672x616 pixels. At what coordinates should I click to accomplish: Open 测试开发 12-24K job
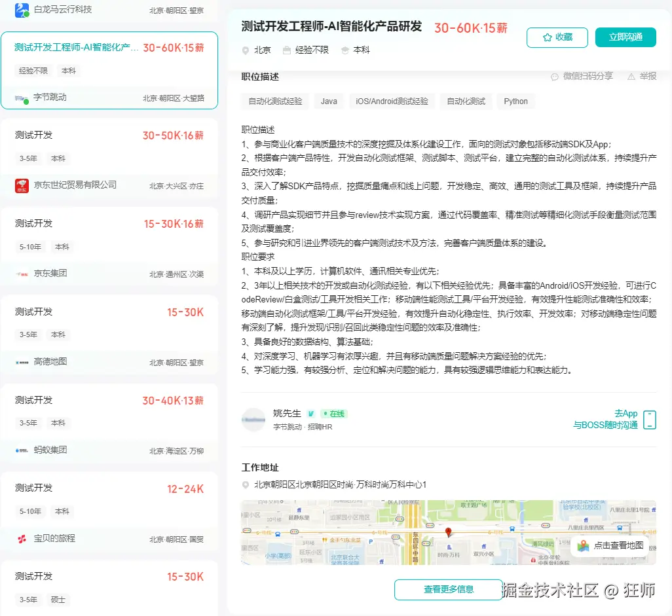109,511
